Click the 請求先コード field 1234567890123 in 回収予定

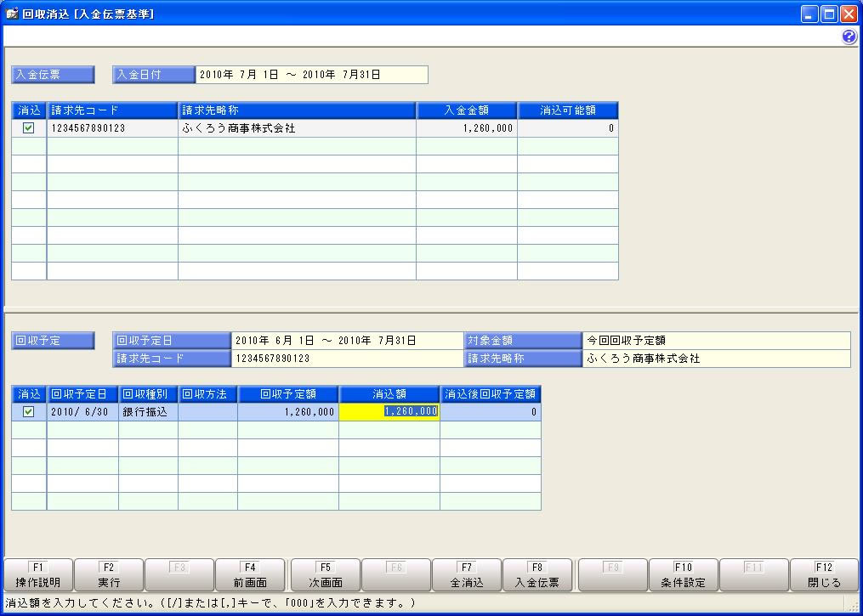click(348, 359)
